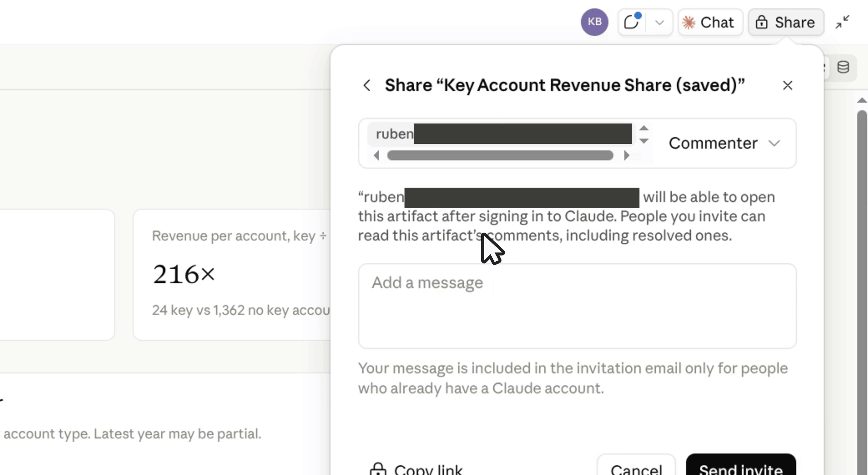Image resolution: width=868 pixels, height=475 pixels.
Task: Click the horizontal scrollbar thumb in the email field
Action: tap(500, 155)
